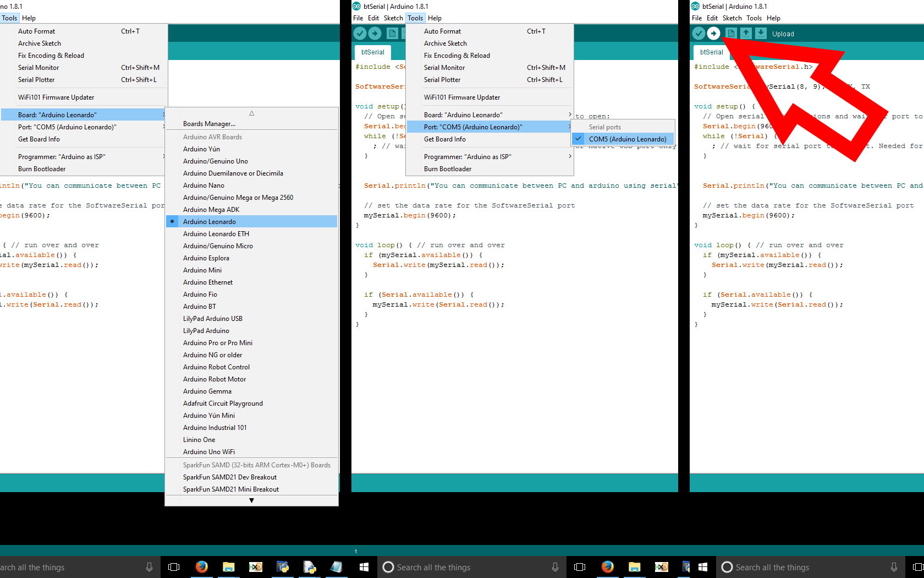Click WiFi101 Firmware Updater in the left menu
The height and width of the screenshot is (578, 924).
tap(84, 97)
